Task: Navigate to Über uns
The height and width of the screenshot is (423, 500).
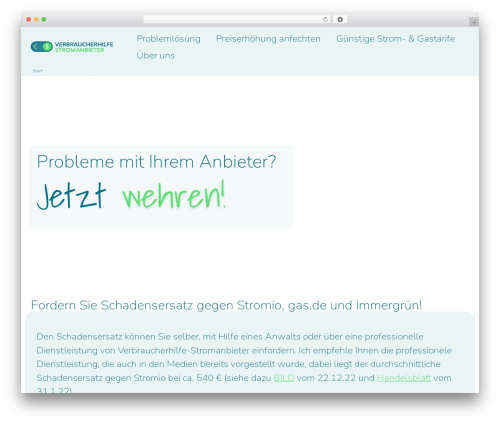Action: [156, 55]
